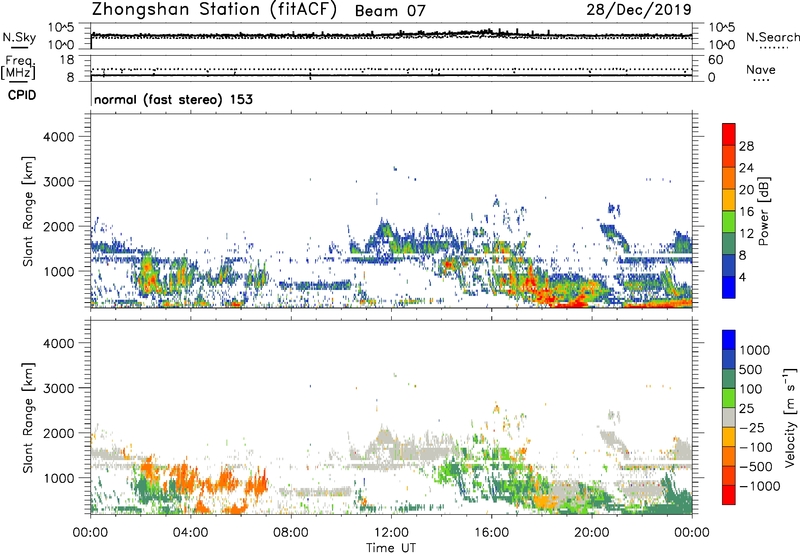The height and width of the screenshot is (554, 800).
Task: Click the '-1000' value on velocity colorbar
Action: click(759, 486)
